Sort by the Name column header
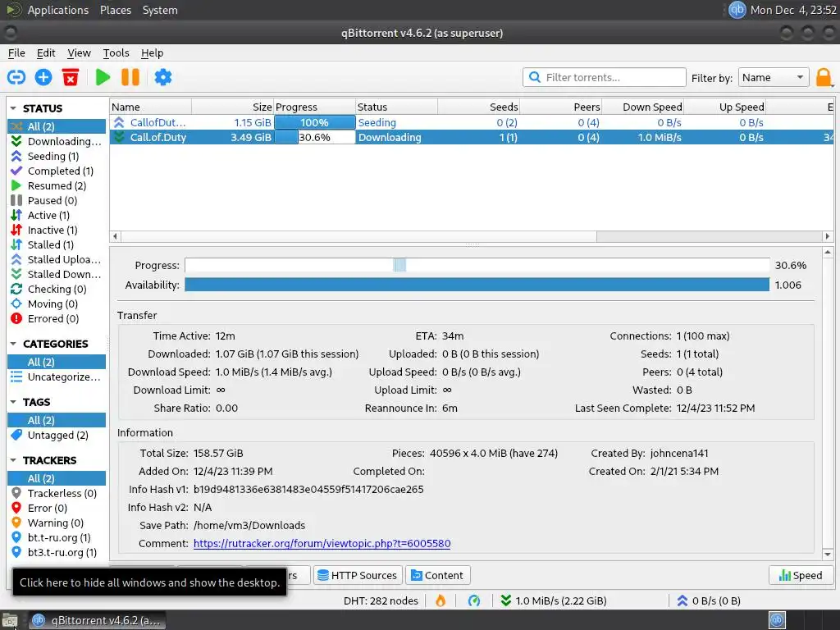The width and height of the screenshot is (840, 630). 151,107
